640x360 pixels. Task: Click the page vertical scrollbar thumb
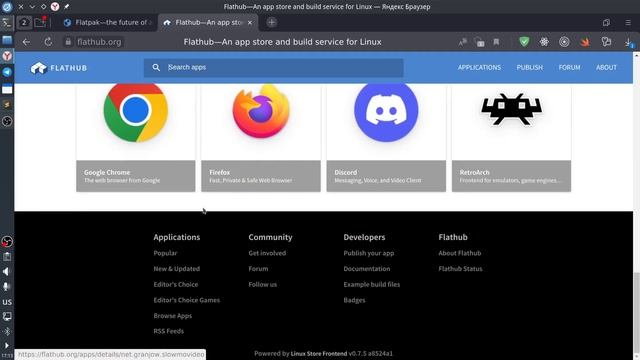pyautogui.click(x=636, y=312)
